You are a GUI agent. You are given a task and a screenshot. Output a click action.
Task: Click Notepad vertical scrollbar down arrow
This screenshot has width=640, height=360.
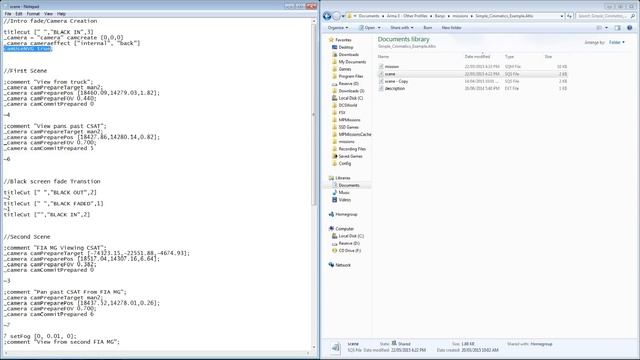click(313, 347)
